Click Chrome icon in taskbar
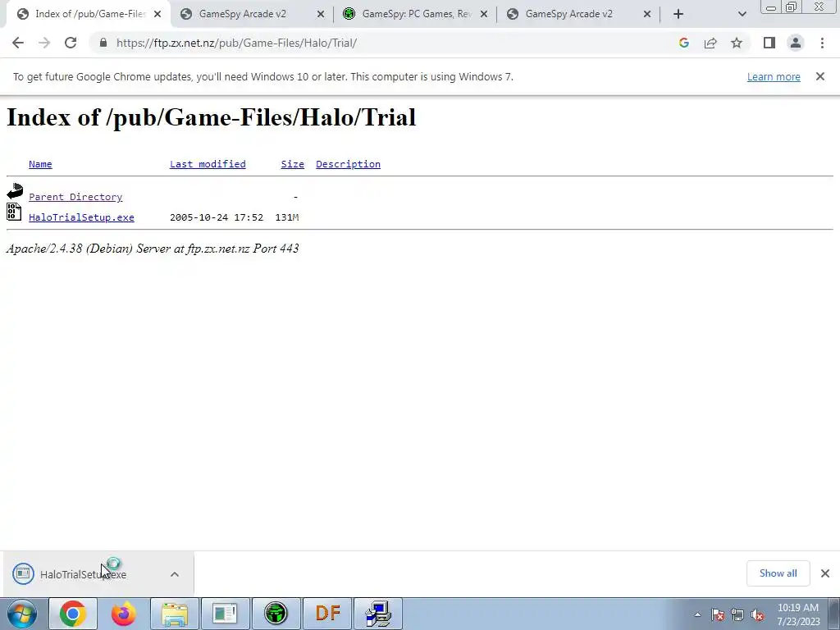The height and width of the screenshot is (630, 840). pos(73,614)
